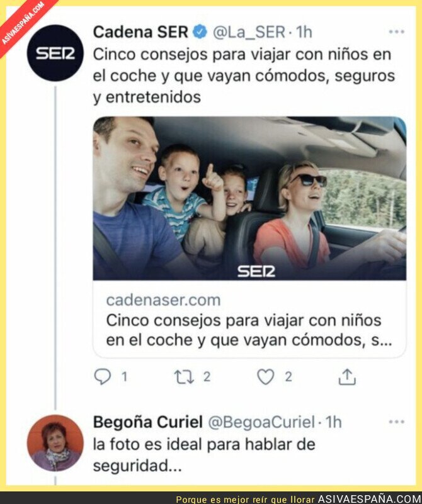The image size is (422, 504).
Task: Open the Cadena SER profile avatar
Action: tap(55, 53)
